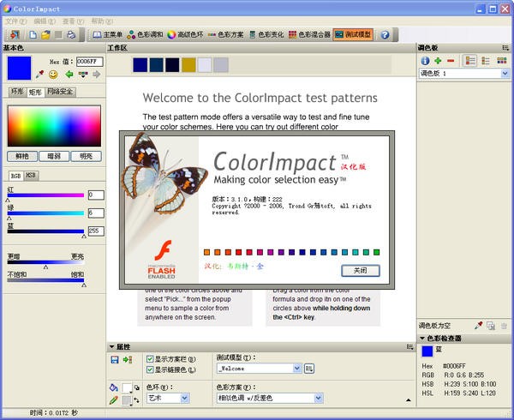Create a new document with the blank page icon
Screen dimensions: 514x420
click(33, 34)
